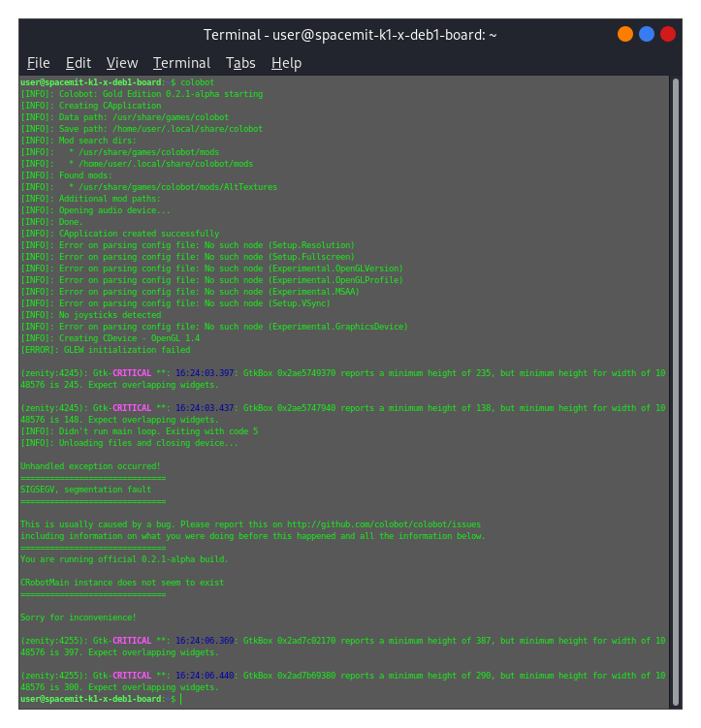Click the 'Sorry for inconvenience!' line
This screenshot has height=728, width=701.
point(79,617)
